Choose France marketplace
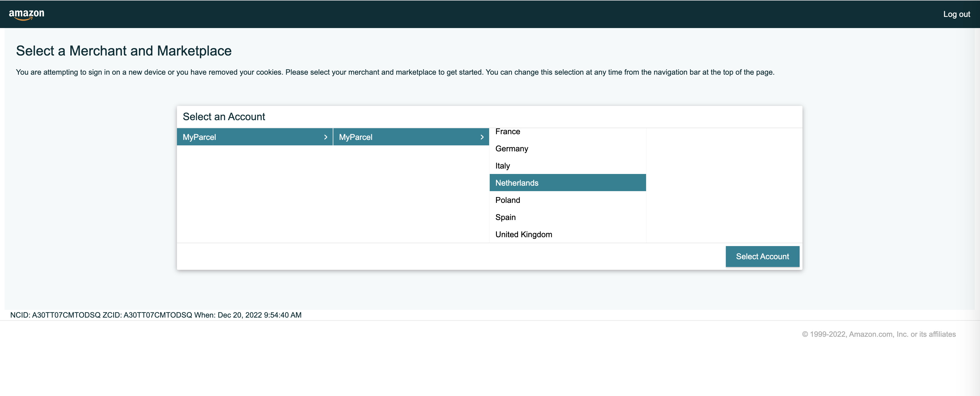The width and height of the screenshot is (980, 396). click(x=507, y=132)
